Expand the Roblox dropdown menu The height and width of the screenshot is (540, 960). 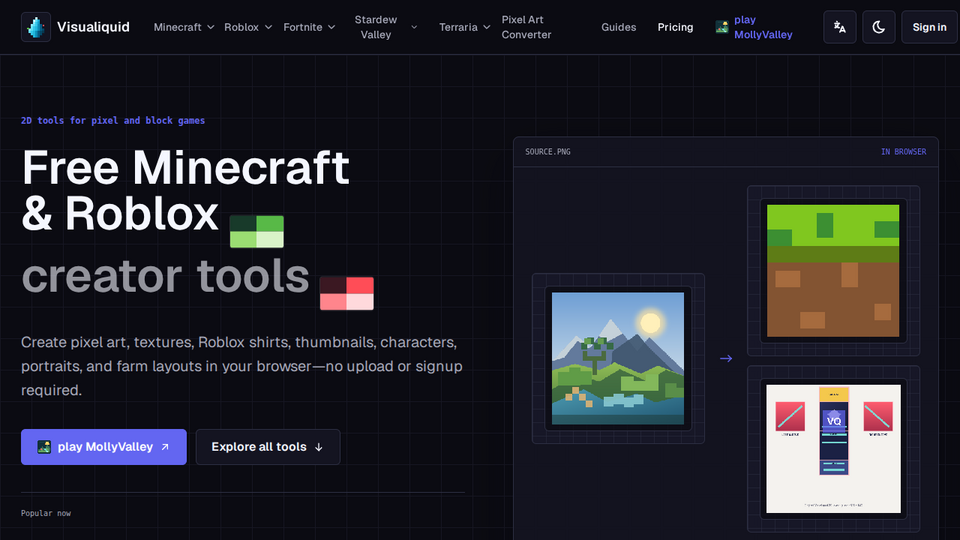247,27
